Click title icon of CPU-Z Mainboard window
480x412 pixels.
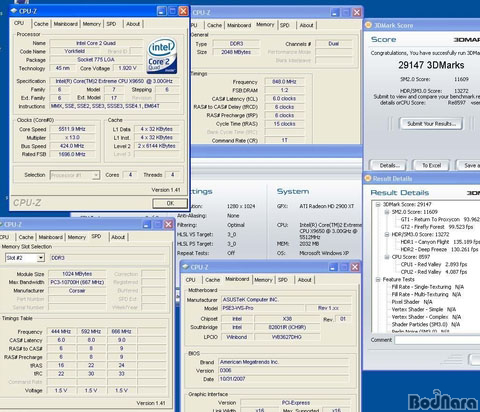[x=185, y=267]
